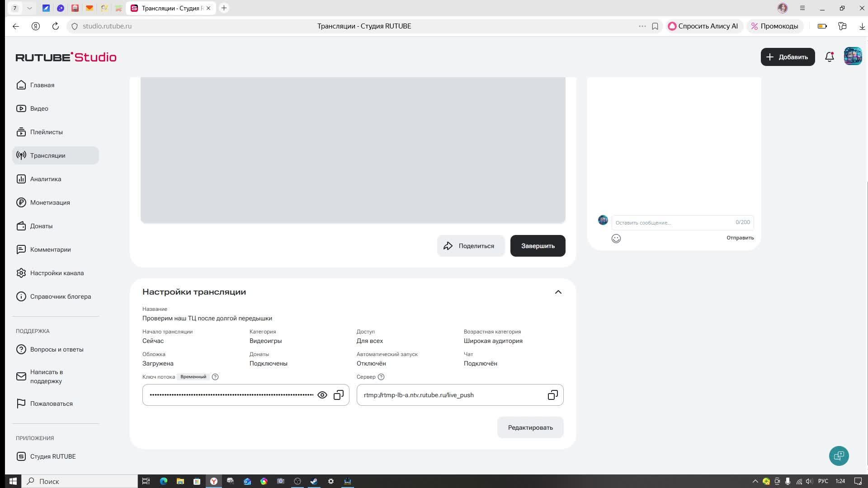Open the support chat floating button

pos(839,455)
